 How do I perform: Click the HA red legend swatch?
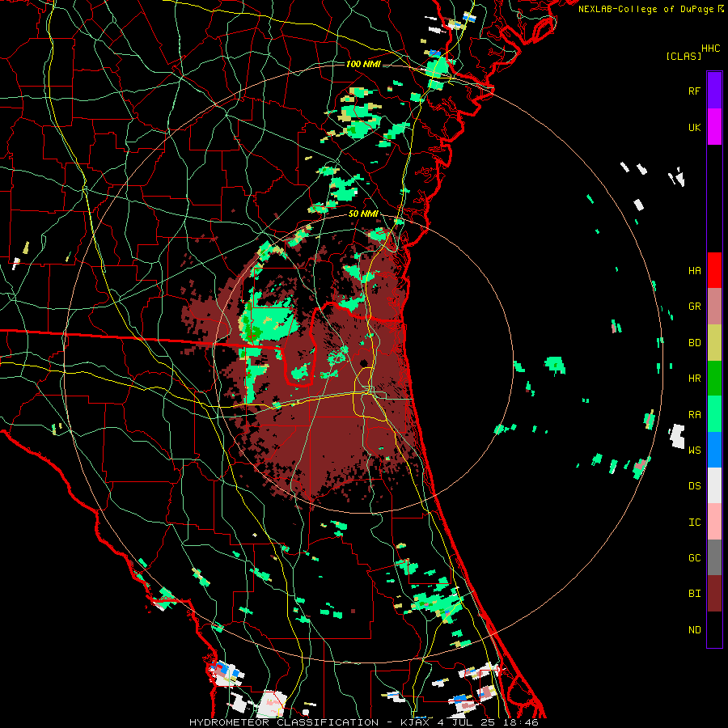[714, 270]
